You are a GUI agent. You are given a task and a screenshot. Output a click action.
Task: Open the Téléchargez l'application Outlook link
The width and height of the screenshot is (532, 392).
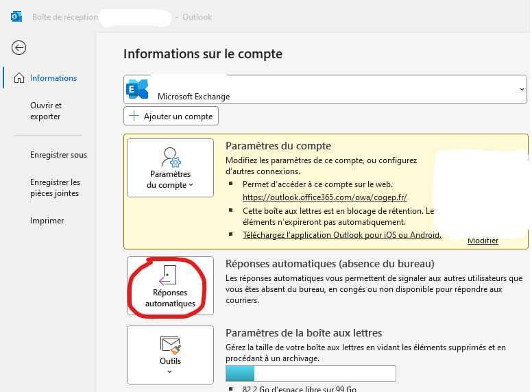click(342, 235)
